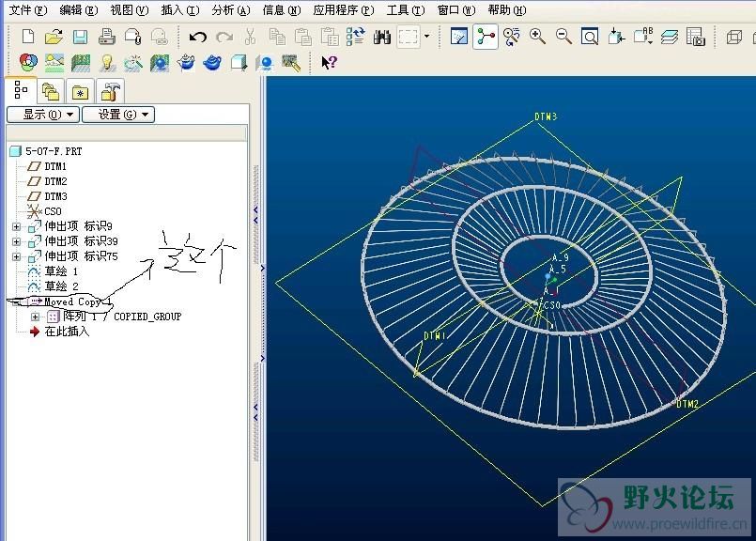756x541 pixels.
Task: Send the model as an email attachment
Action: (132, 37)
